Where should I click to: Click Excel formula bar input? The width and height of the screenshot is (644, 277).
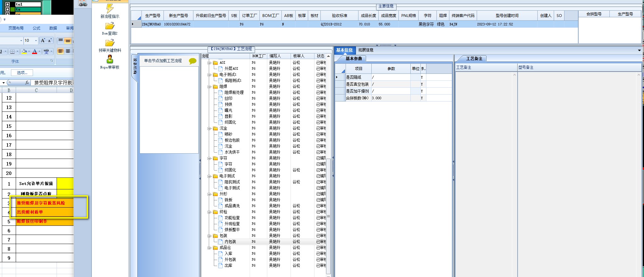53,83
